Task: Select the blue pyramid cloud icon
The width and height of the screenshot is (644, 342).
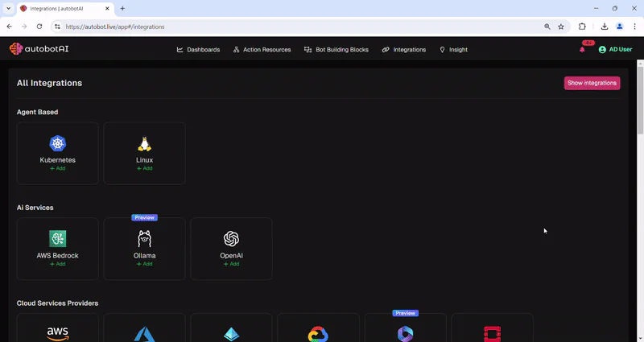Action: point(231,334)
